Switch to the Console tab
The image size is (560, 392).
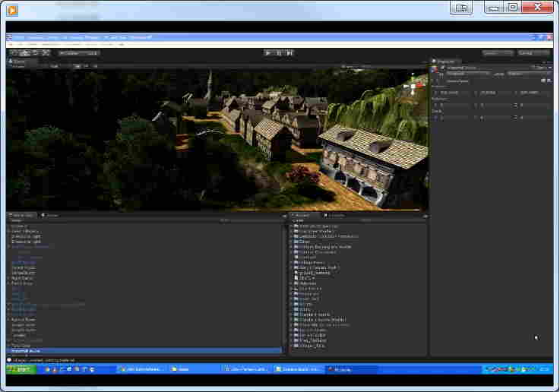[334, 215]
